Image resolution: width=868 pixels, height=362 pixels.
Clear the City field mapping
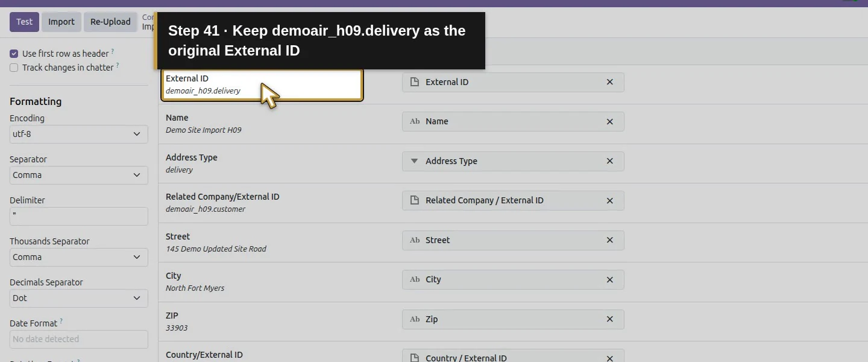point(609,280)
